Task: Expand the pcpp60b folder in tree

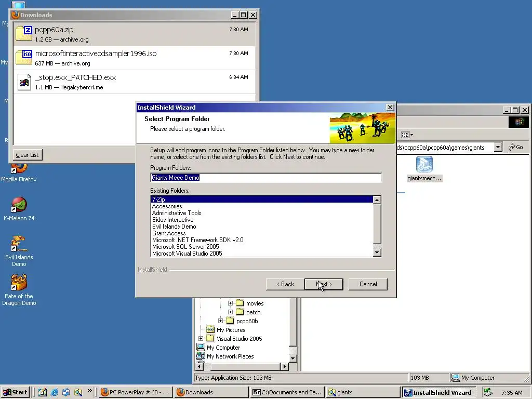Action: [220, 321]
